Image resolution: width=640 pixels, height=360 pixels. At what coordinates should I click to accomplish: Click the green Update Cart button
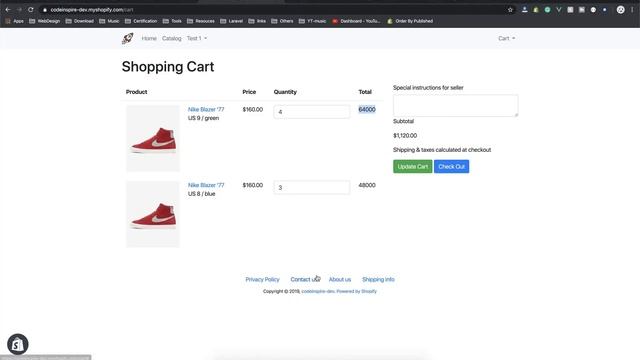pyautogui.click(x=413, y=167)
